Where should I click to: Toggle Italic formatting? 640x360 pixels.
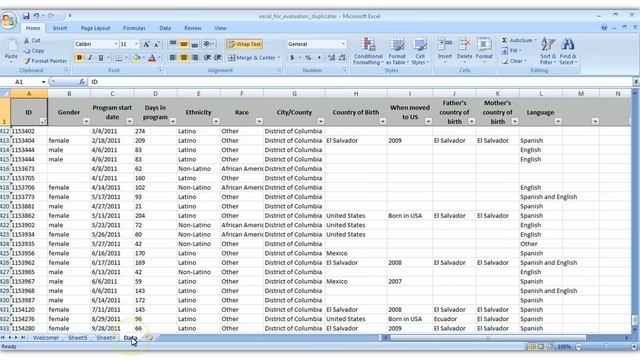tap(90, 58)
